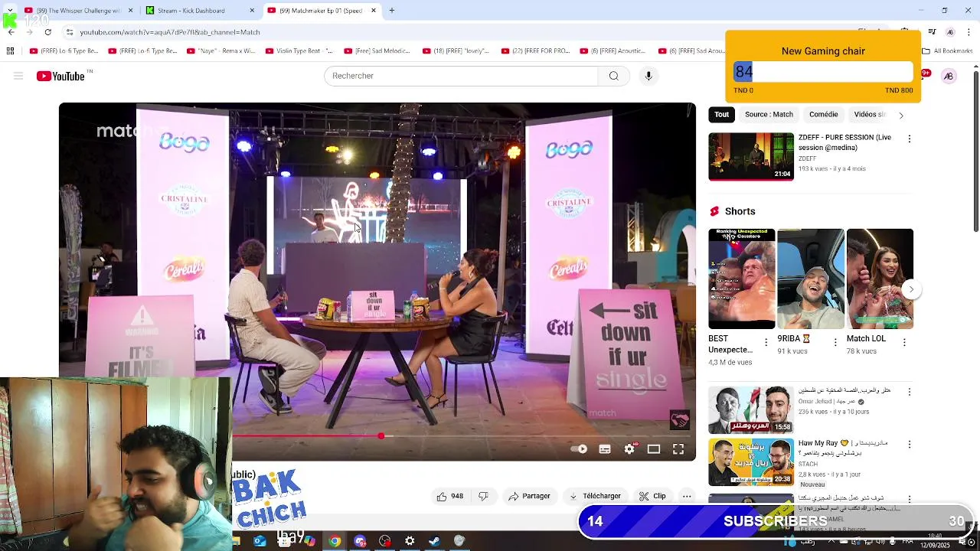Click the browser address bar URL

coord(170,32)
